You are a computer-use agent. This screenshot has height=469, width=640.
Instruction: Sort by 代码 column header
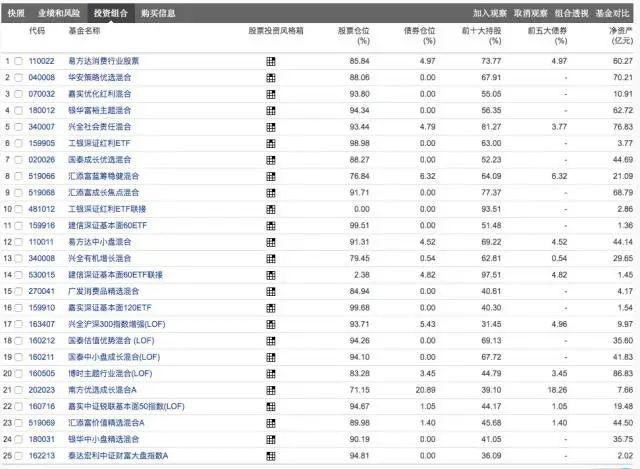[37, 31]
